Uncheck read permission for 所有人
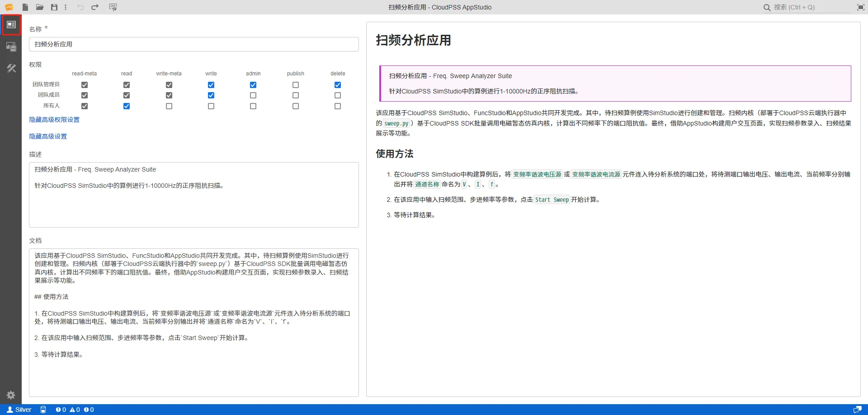Screen dimensions: 868x415 coord(127,106)
